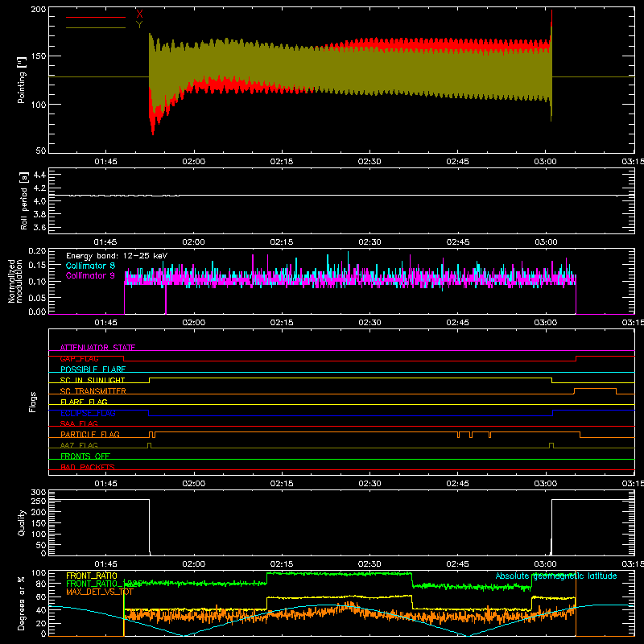Image resolution: width=644 pixels, height=644 pixels.
Task: Click the yellow FRONT_RATIO legend label
Action: click(92, 576)
